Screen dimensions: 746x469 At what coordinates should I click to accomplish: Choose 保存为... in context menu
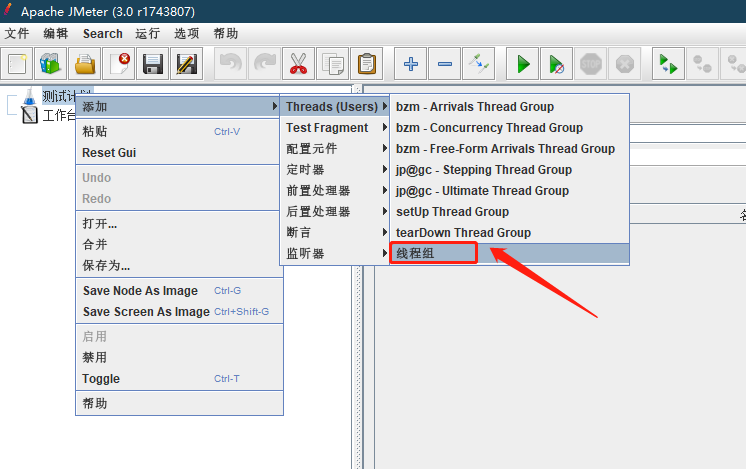point(179,265)
